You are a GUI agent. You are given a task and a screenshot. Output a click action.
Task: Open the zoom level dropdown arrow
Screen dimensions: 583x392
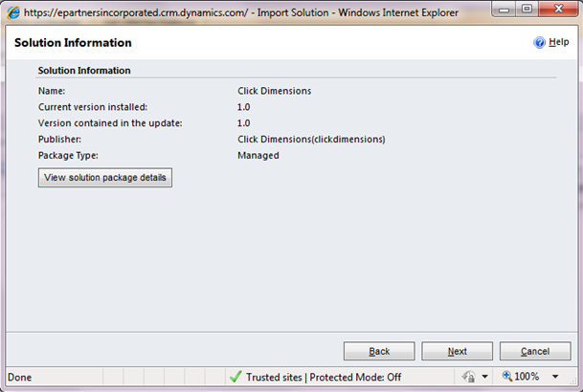click(553, 377)
